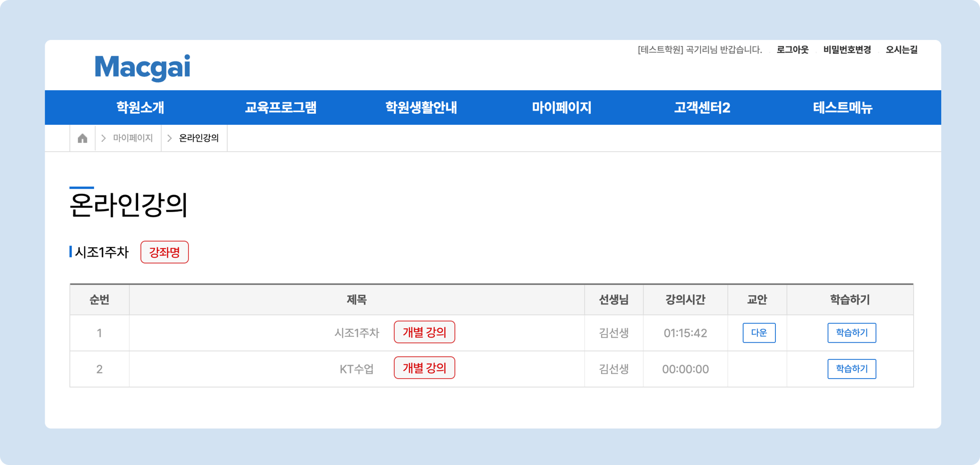The image size is (980, 465).
Task: Open the 교육프로그램 menu
Action: [280, 107]
